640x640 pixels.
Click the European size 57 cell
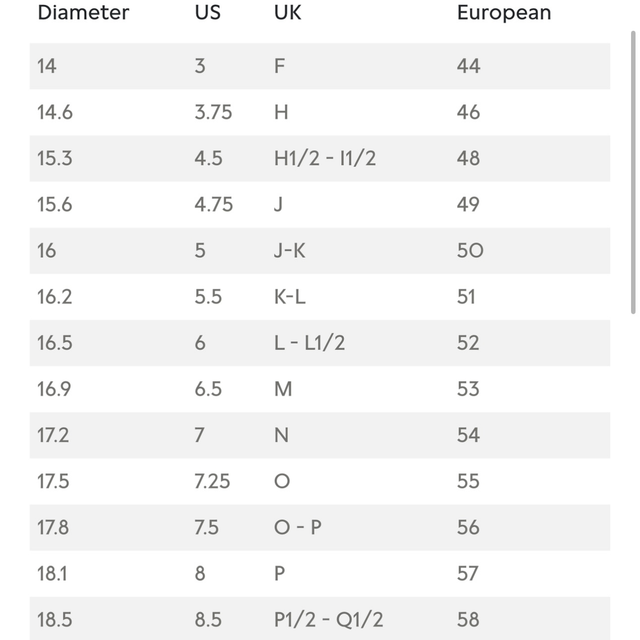pos(467,573)
